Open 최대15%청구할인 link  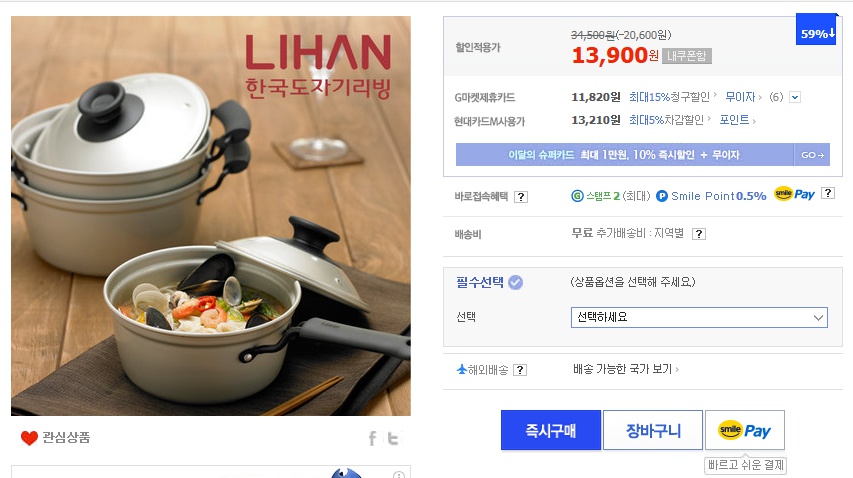pyautogui.click(x=669, y=97)
